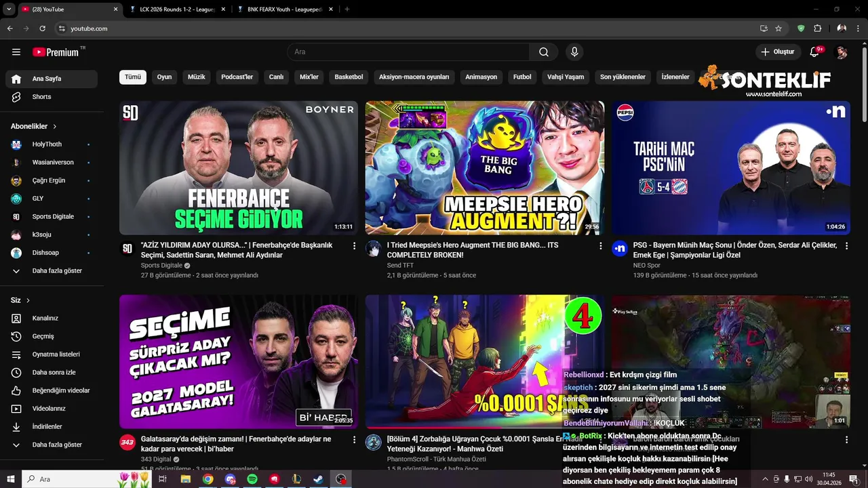Click the Tarihi Maç PSG'nin thumbnail
Image resolution: width=868 pixels, height=488 pixels.
[731, 168]
